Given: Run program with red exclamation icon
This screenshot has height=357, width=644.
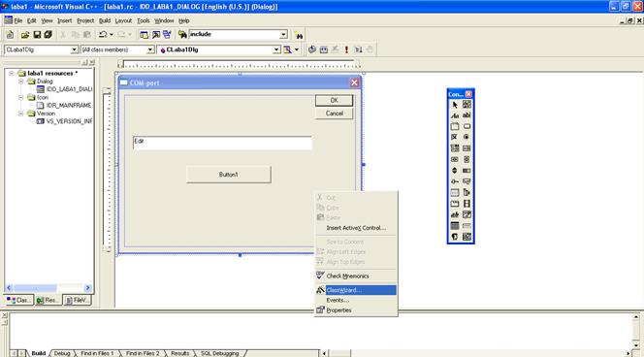Looking at the screenshot, I should point(346,49).
